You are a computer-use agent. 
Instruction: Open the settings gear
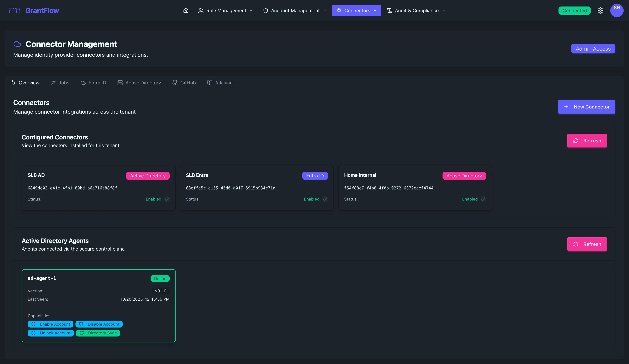(601, 11)
